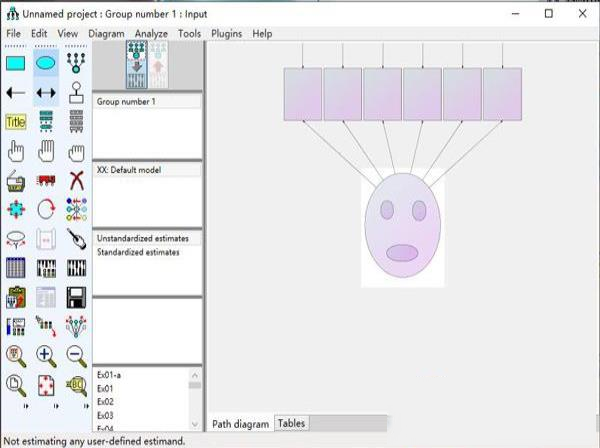
Task: Click the show entire page magnifier
Action: tap(16, 386)
